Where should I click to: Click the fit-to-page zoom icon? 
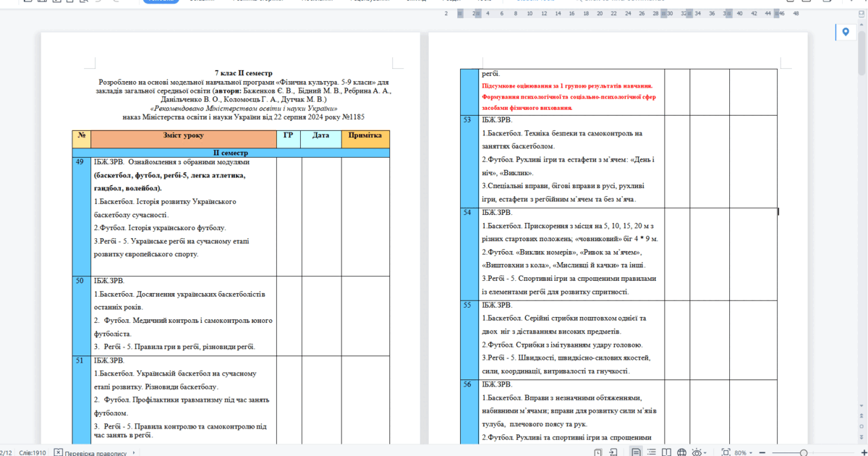[725, 452]
